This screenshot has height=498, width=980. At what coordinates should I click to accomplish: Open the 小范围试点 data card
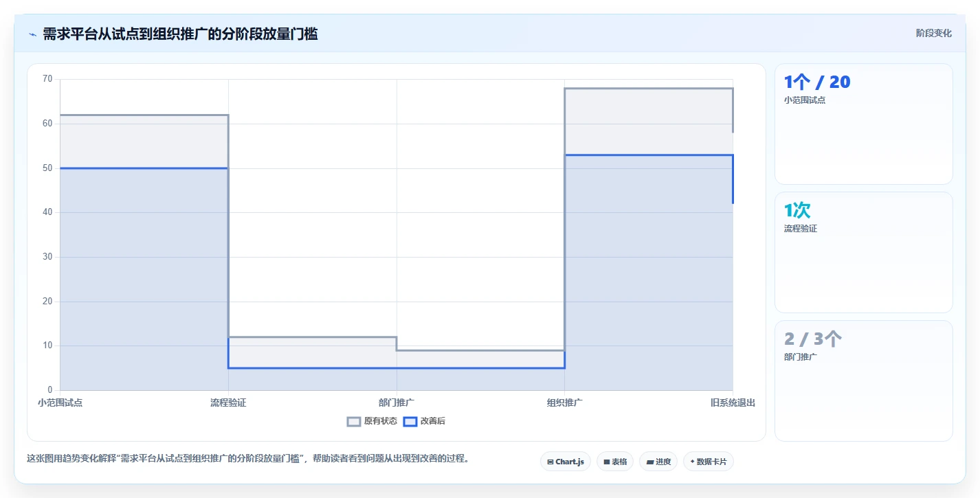(x=864, y=124)
